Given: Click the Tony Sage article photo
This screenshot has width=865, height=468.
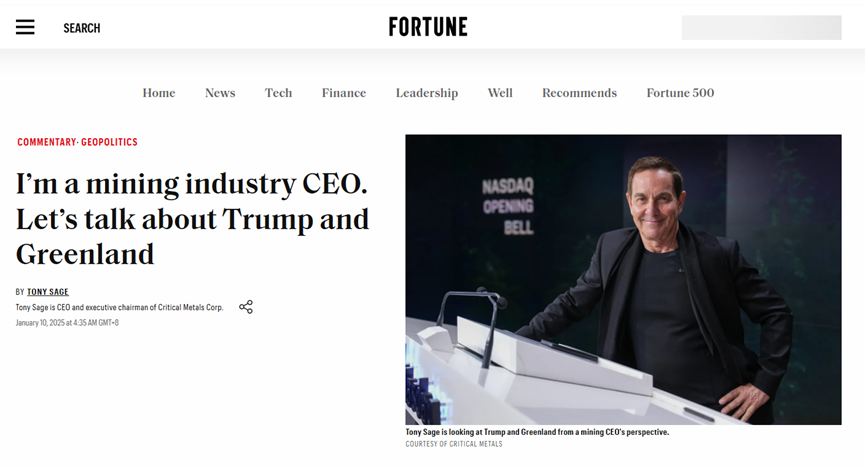Looking at the screenshot, I should coord(623,279).
